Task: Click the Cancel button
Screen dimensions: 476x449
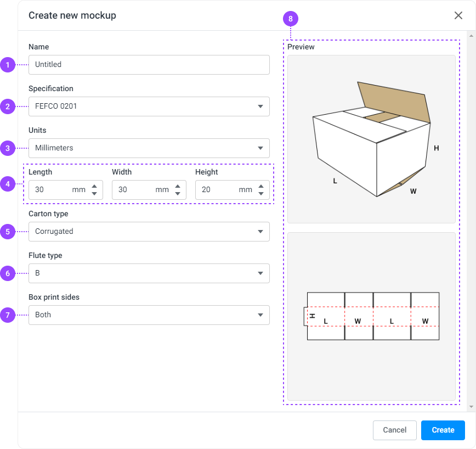Action: 394,430
